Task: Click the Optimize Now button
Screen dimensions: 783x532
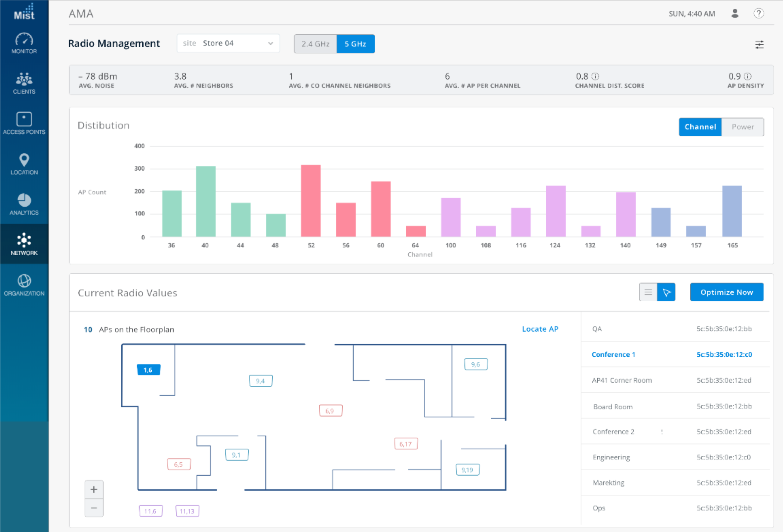Action: click(x=727, y=292)
